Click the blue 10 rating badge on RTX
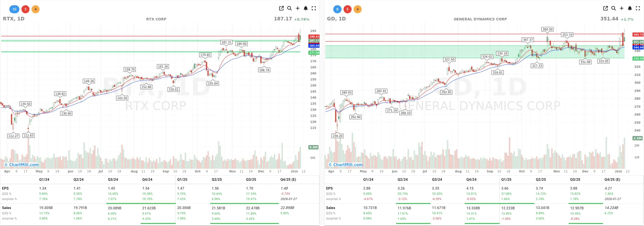 click(x=14, y=9)
